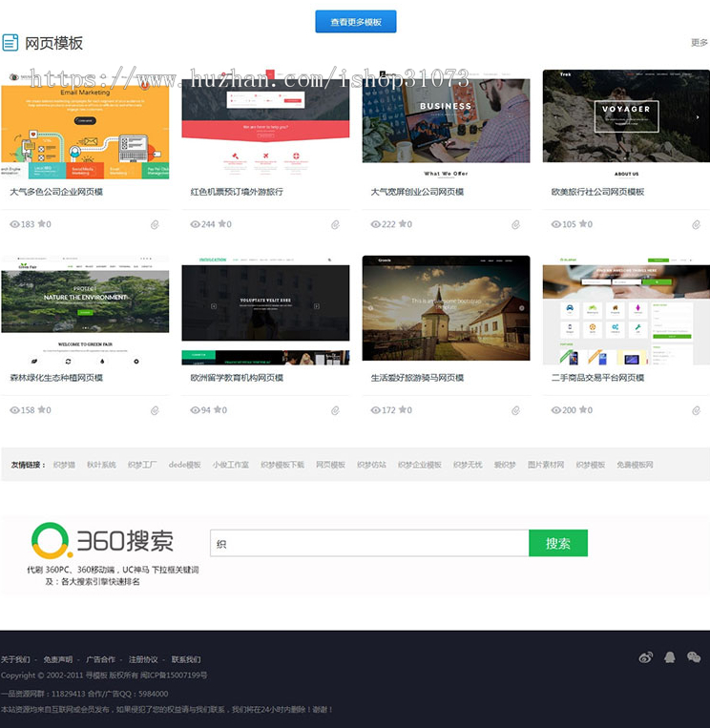Viewport: 710px width, 728px height.
Task: Click the eye views icon showing 105
Action: [x=556, y=224]
